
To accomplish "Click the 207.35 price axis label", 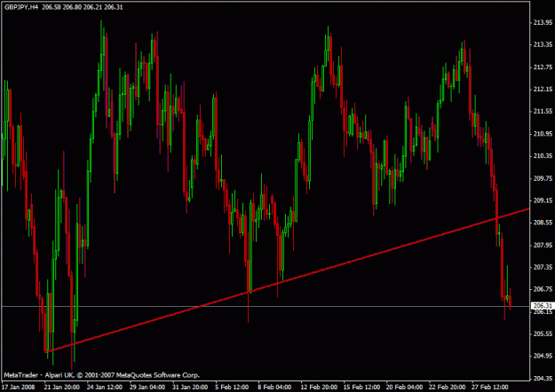I will click(543, 267).
